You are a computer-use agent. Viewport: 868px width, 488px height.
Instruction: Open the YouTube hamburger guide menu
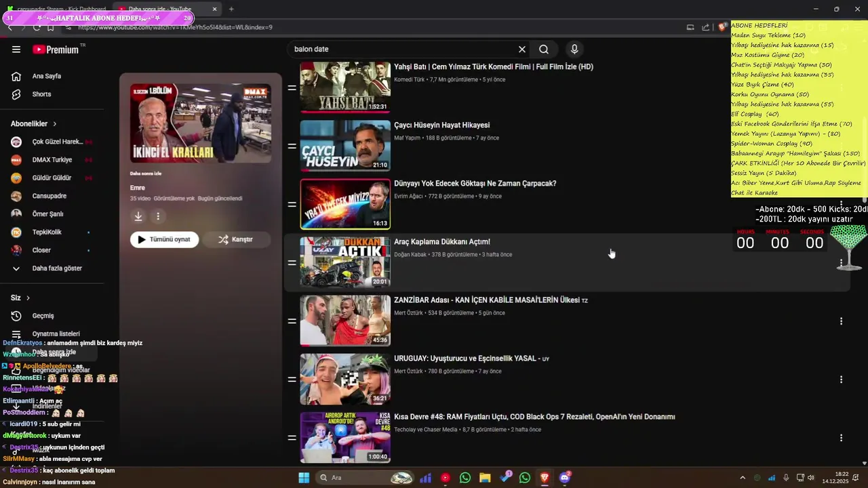click(16, 49)
